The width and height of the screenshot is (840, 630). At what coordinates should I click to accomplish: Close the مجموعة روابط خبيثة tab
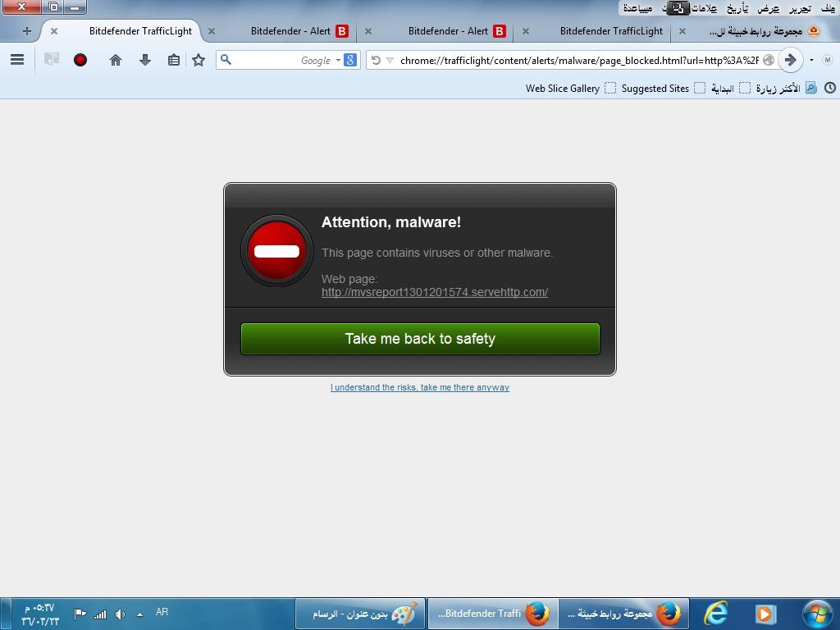pos(682,31)
